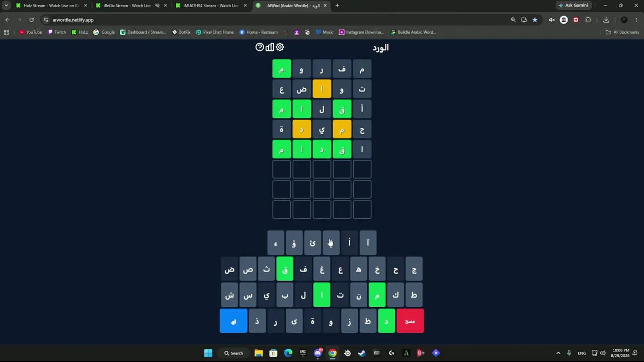Image resolution: width=644 pixels, height=362 pixels.
Task: Open the All Bookmarks folder
Action: coord(622,32)
